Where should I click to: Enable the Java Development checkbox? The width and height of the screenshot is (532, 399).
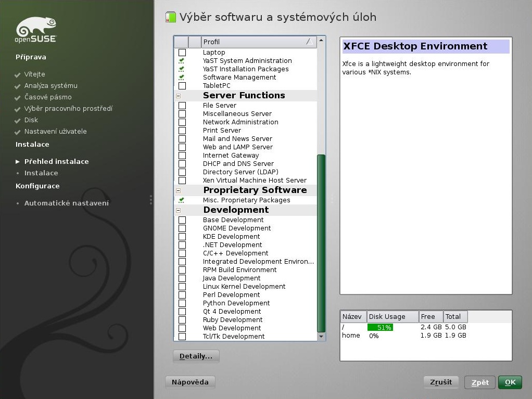point(182,278)
